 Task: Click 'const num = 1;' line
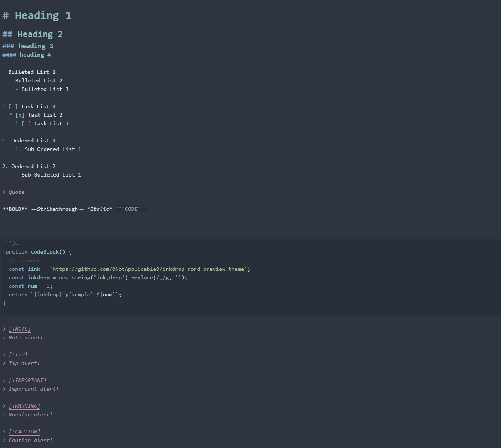(31, 286)
